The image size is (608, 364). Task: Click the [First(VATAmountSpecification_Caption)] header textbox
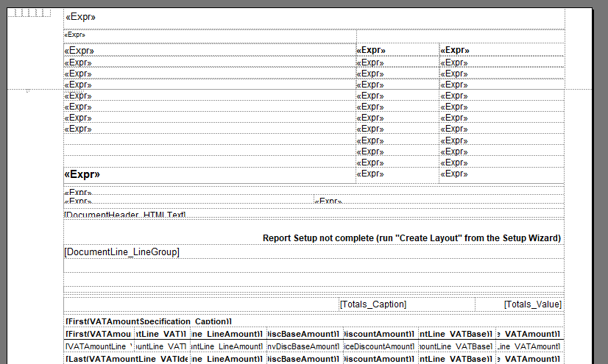tap(149, 322)
